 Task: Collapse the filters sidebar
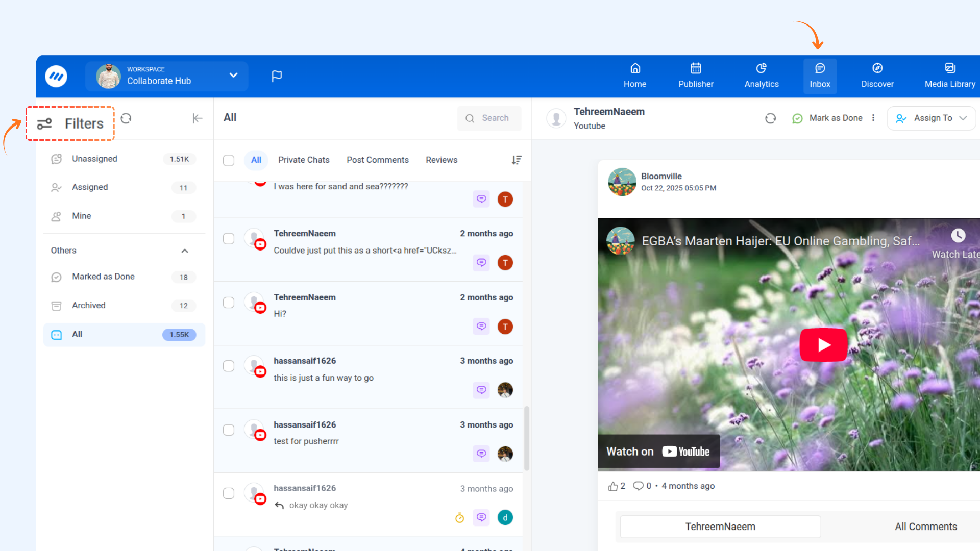197,118
